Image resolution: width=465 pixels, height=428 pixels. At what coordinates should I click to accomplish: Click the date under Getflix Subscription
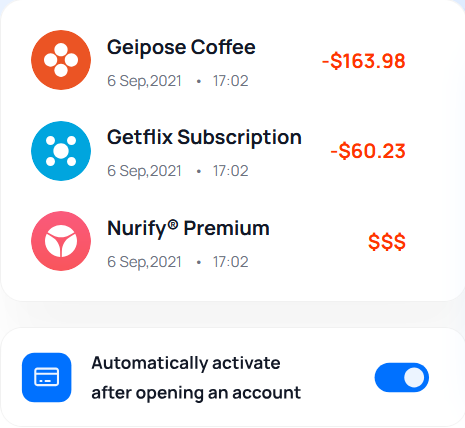144,171
